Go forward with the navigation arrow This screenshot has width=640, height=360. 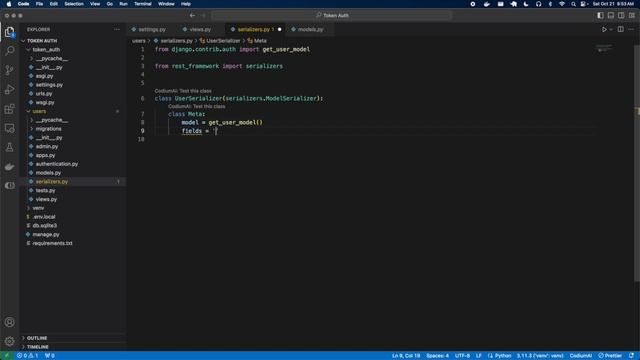[203, 16]
